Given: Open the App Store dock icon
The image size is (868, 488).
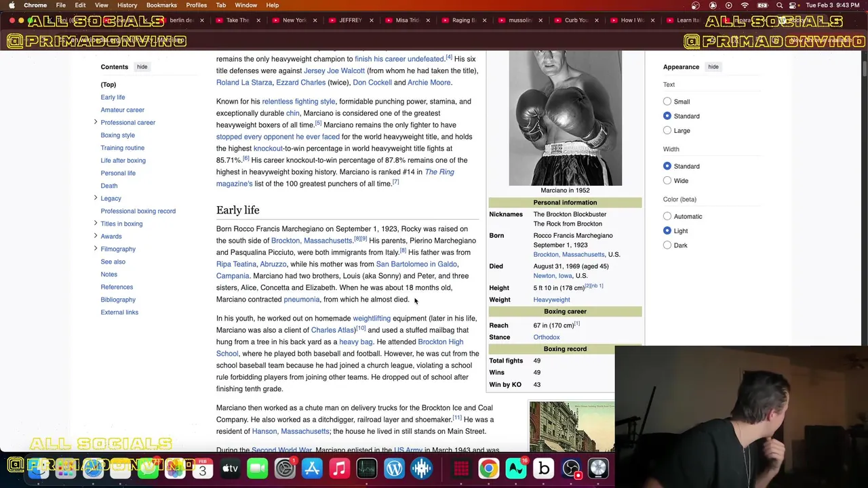Looking at the screenshot, I should tap(312, 468).
